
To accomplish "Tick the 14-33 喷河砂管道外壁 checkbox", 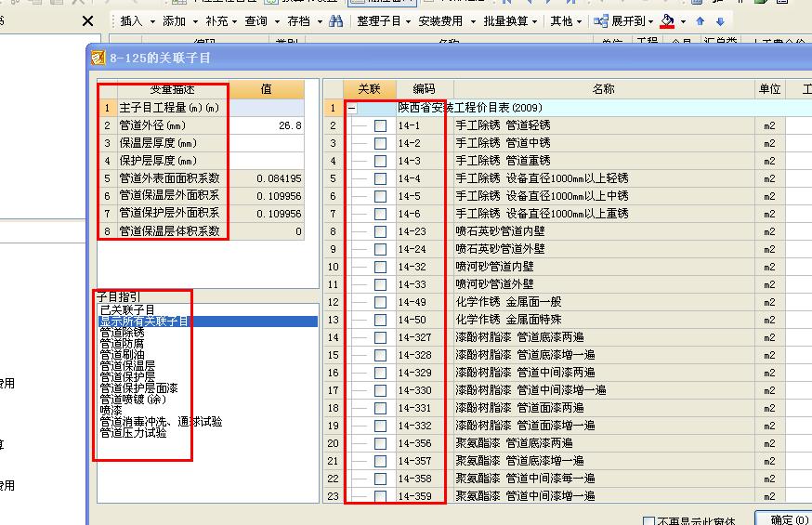I will (380, 284).
